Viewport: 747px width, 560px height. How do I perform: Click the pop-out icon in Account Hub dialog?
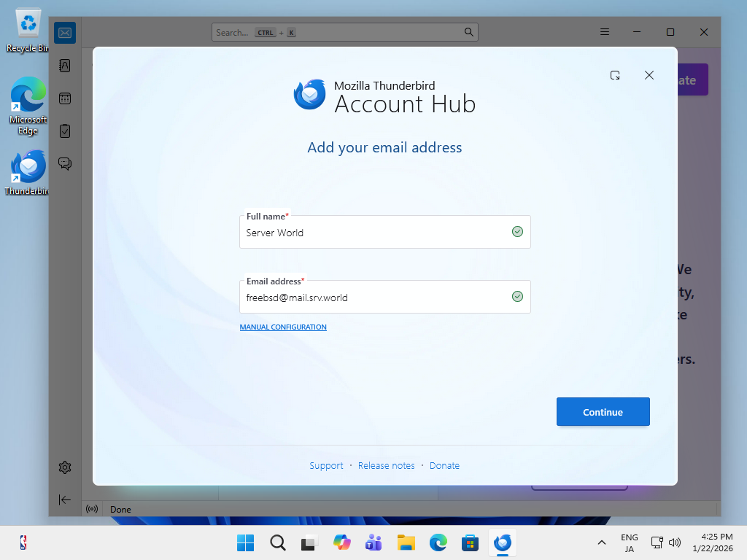click(615, 75)
